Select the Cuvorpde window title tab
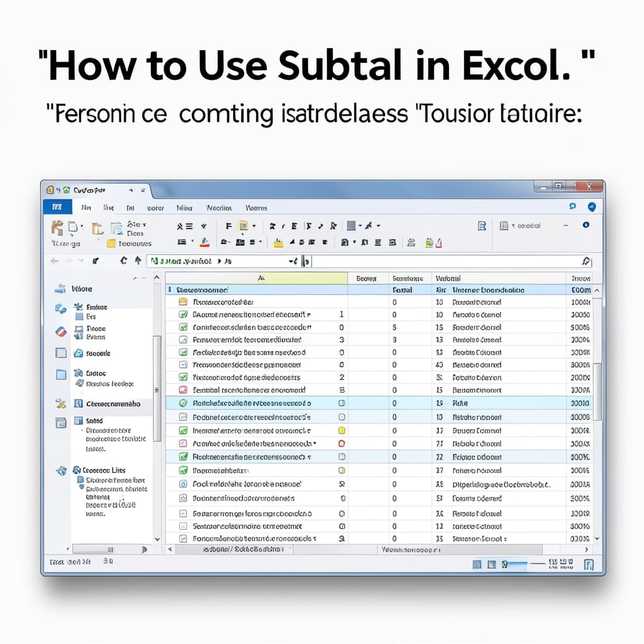 (89, 190)
